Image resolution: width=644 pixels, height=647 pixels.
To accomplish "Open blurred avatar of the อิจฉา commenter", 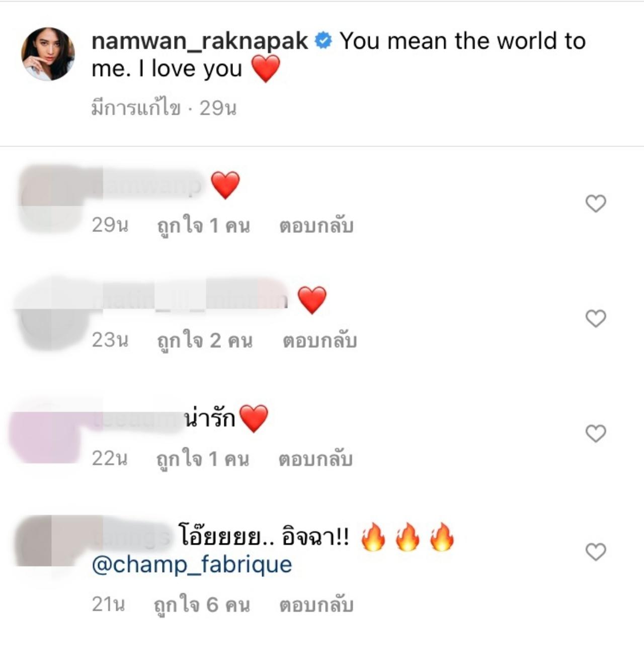I will tap(48, 541).
